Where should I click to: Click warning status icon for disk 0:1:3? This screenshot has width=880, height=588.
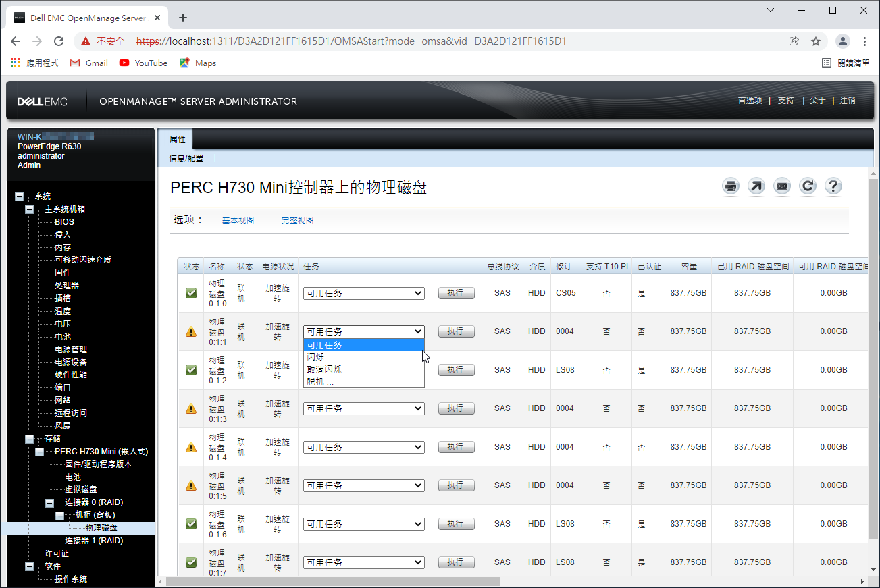[x=191, y=408]
